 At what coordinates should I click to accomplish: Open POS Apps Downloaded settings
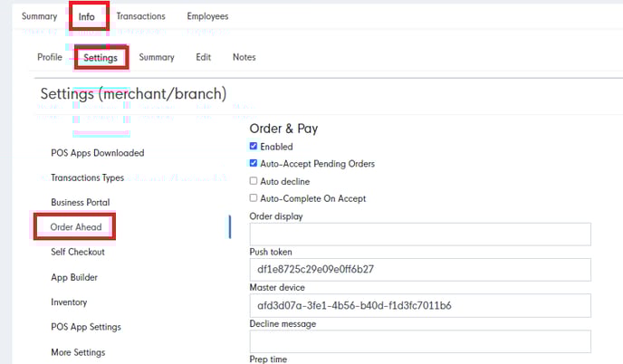pos(97,153)
